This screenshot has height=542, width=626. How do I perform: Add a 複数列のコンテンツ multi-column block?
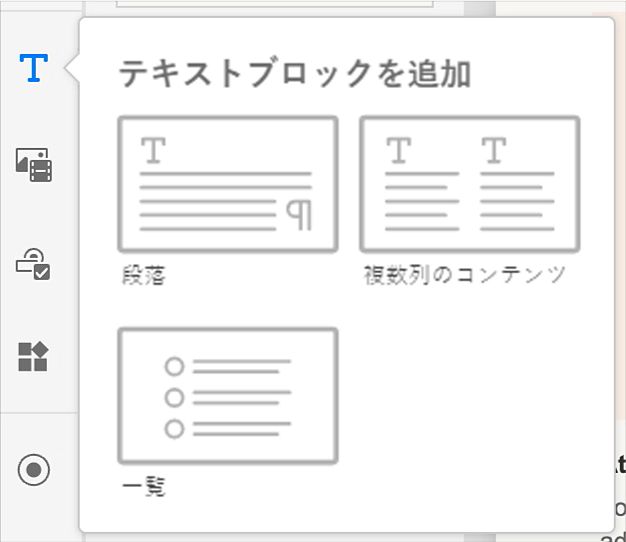(x=470, y=184)
